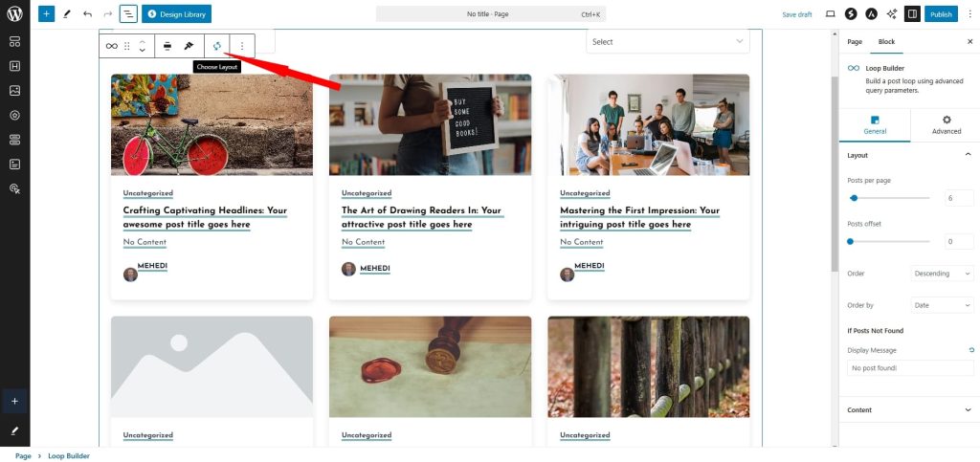Image resolution: width=980 pixels, height=462 pixels.
Task: Toggle the document overview list view
Action: pos(128,14)
